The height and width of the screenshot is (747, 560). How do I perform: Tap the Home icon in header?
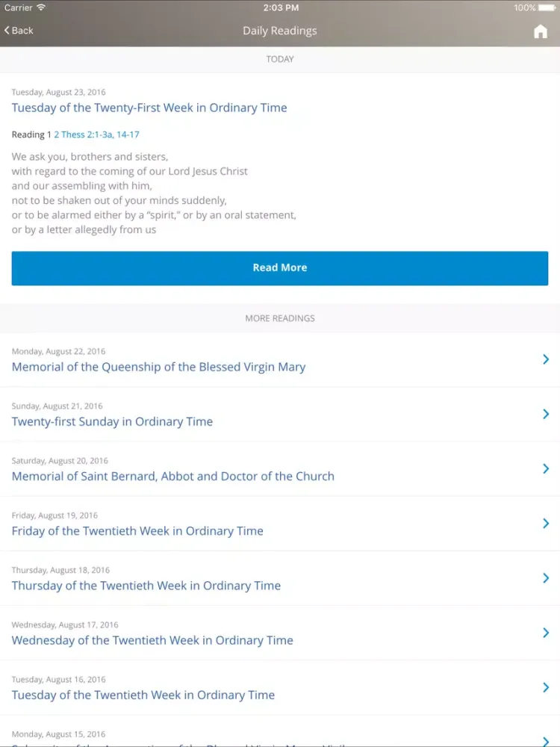coord(541,31)
